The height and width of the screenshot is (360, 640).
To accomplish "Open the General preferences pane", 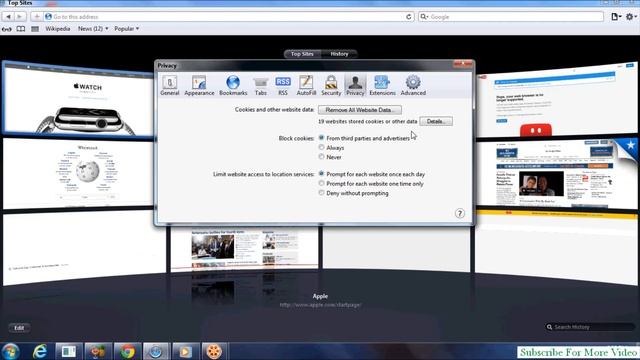I will pos(169,85).
